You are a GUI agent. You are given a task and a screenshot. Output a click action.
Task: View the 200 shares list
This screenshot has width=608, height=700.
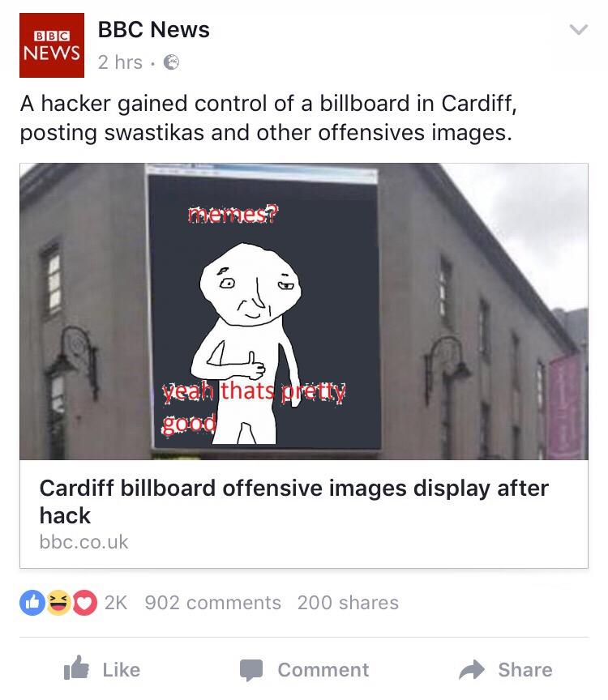coord(348,603)
